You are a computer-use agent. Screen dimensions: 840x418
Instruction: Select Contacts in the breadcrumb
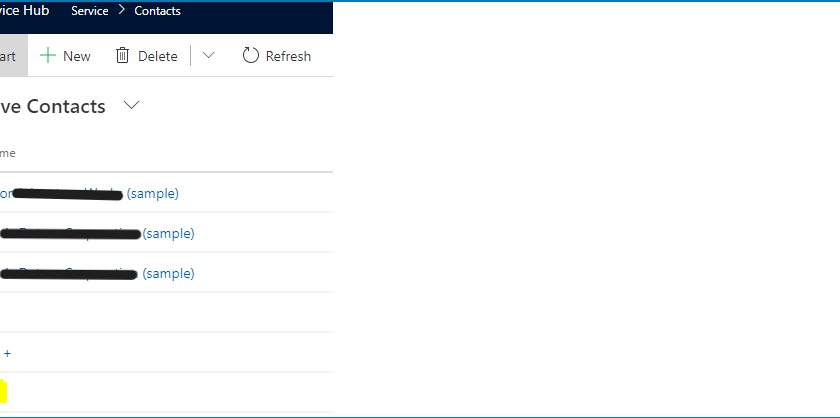[x=158, y=11]
